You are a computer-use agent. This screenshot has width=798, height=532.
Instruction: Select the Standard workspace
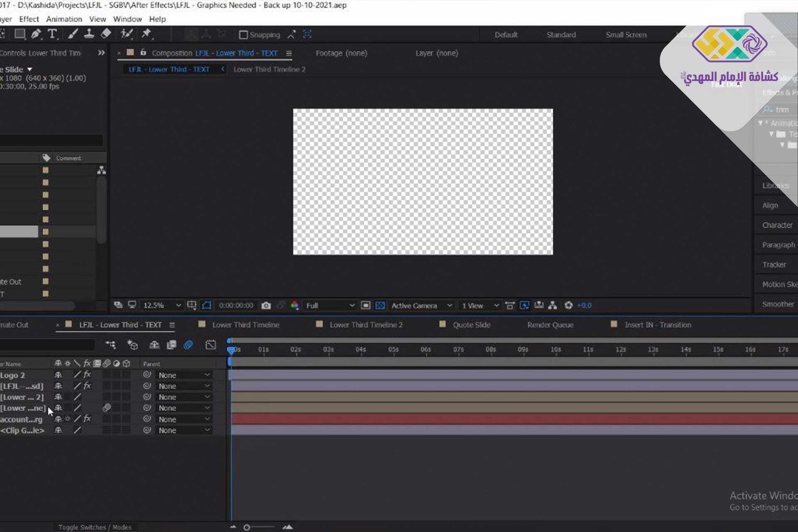[561, 35]
